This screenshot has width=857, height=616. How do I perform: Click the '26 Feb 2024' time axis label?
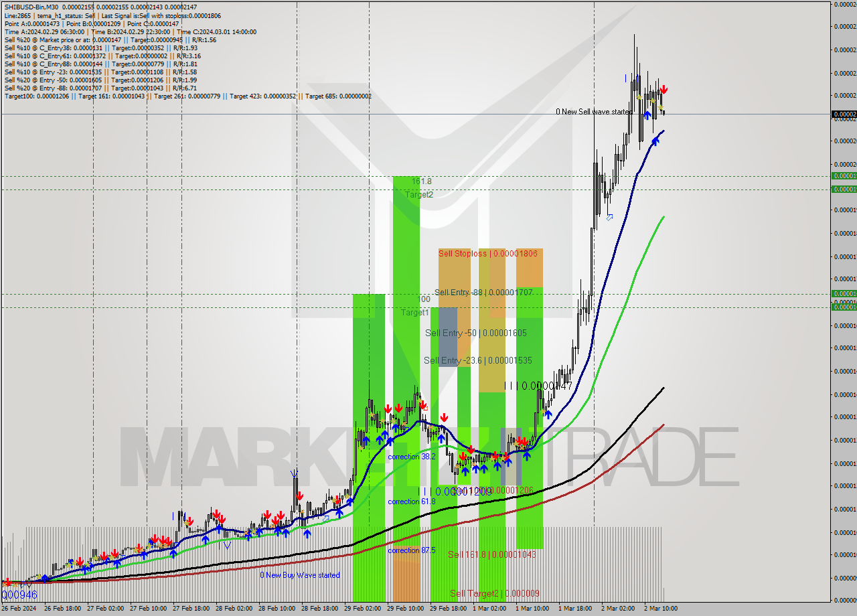tap(19, 609)
